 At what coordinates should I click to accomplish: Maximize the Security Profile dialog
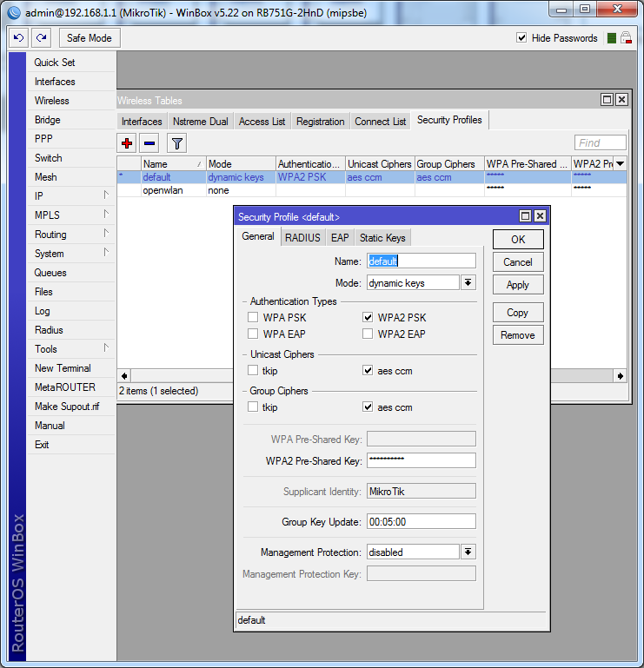526,216
